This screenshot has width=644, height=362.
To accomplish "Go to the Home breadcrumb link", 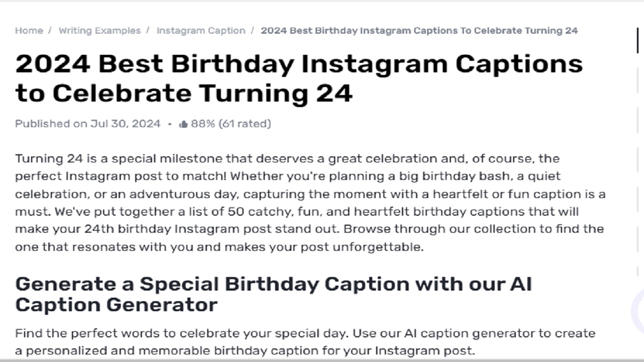I will 29,30.
